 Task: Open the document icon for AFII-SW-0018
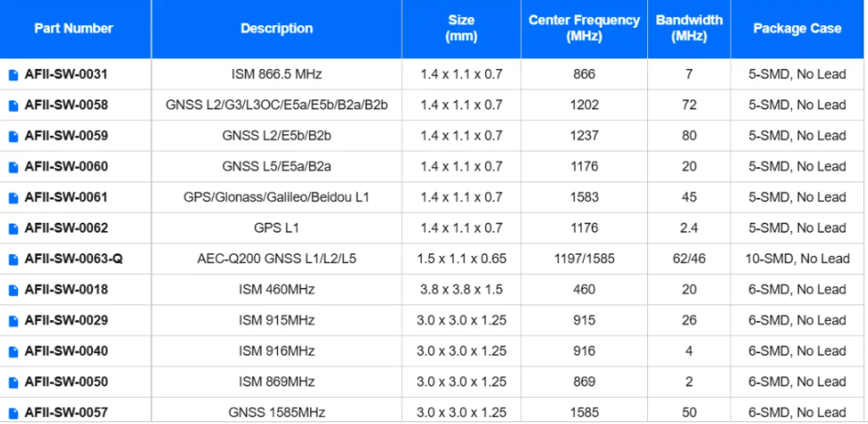click(x=13, y=290)
